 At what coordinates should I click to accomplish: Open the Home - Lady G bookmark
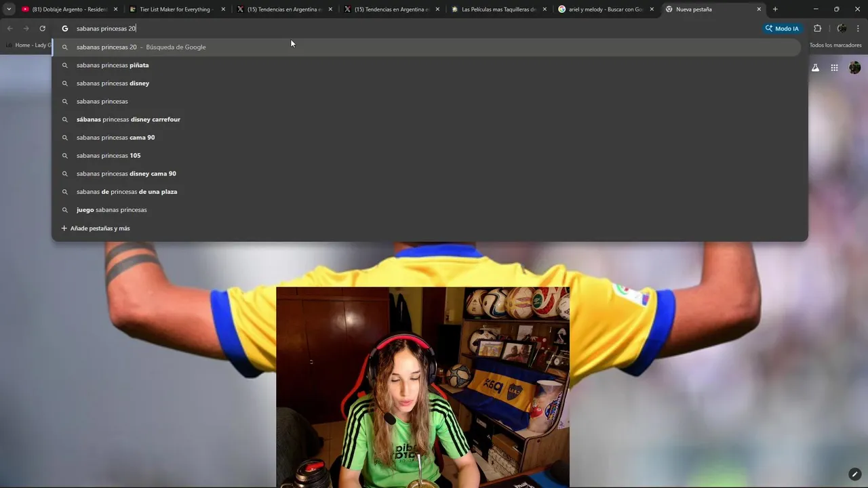tap(28, 45)
